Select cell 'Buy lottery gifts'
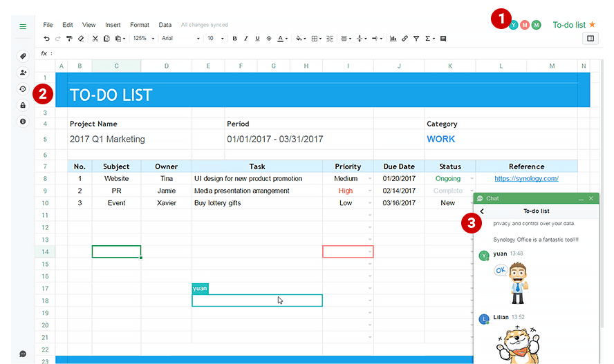Viewport: 614px width, 364px height. (257, 203)
